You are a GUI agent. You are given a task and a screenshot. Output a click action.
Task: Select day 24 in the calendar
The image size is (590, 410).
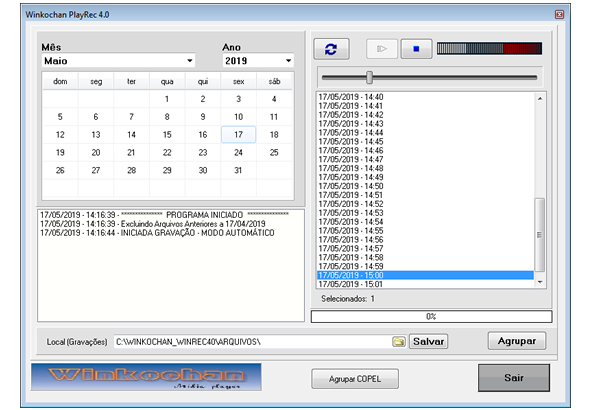click(x=239, y=152)
